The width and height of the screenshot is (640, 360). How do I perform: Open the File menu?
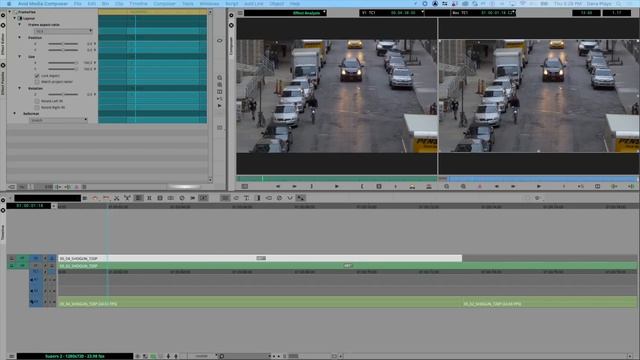[x=77, y=4]
